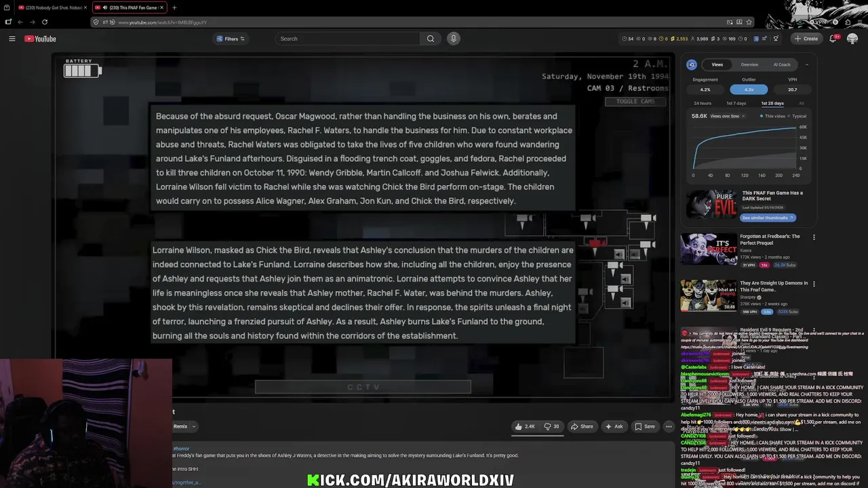Click the Share button under the video
The image size is (868, 488).
coord(582,426)
